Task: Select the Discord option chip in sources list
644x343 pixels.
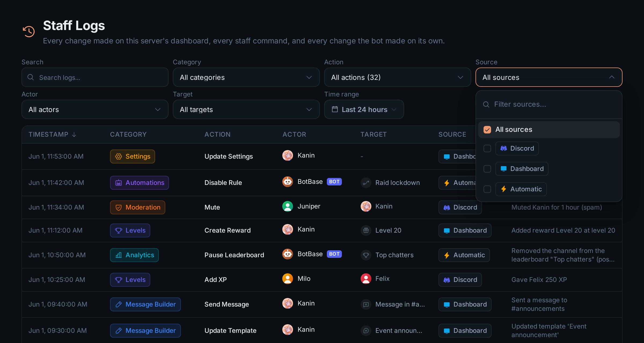Action: tap(517, 148)
